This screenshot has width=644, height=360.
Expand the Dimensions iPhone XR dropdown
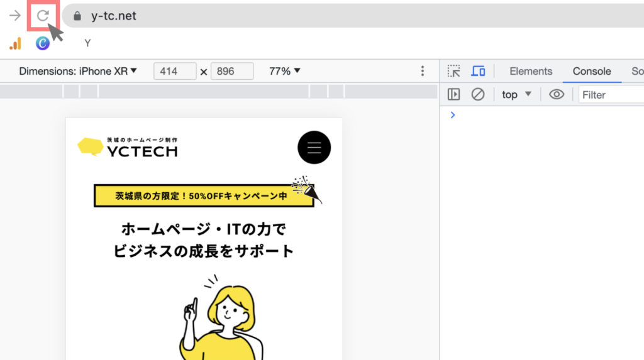pos(78,71)
